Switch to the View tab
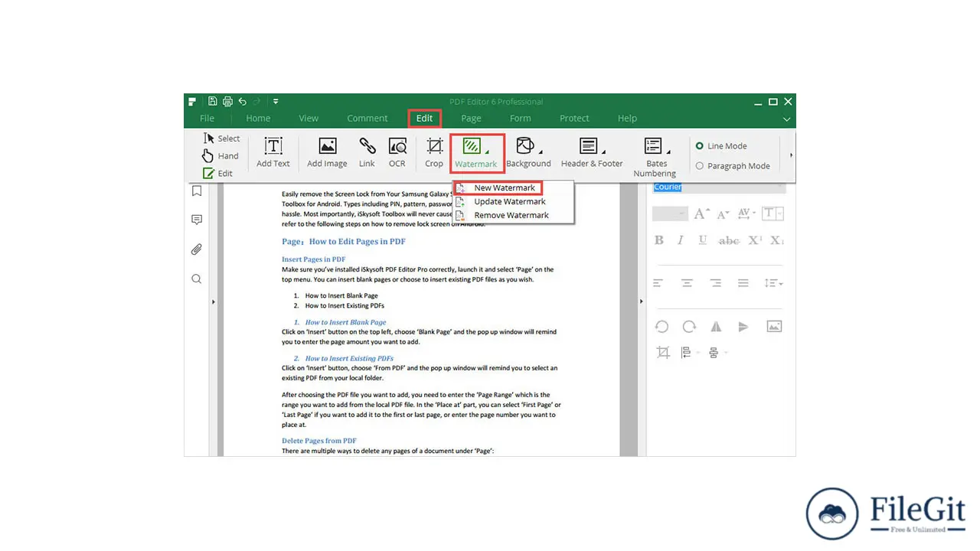 click(309, 119)
